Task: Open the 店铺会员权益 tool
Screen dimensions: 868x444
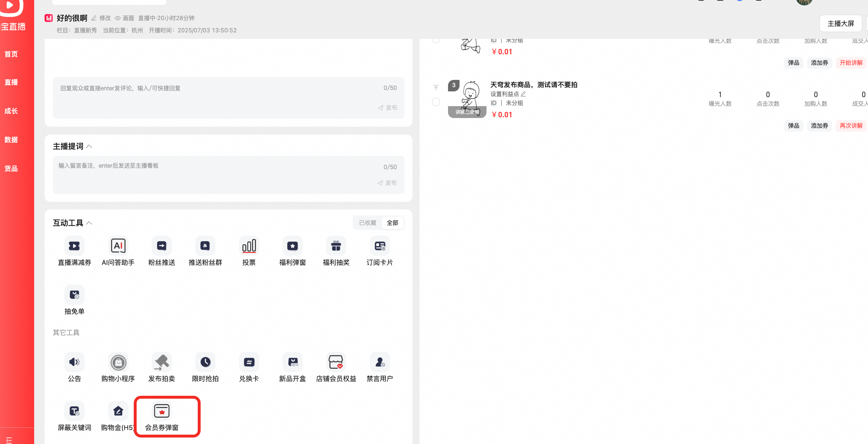Action: [x=336, y=368]
